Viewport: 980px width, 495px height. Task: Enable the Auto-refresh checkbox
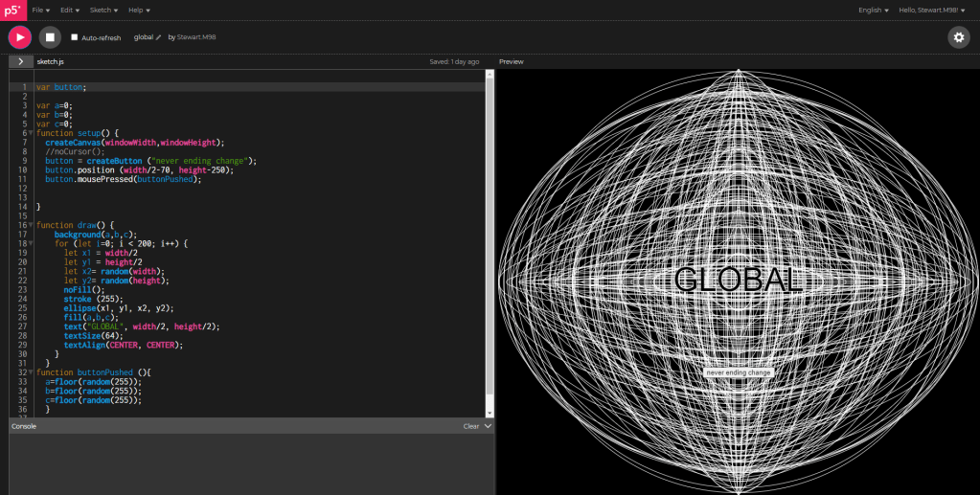coord(75,37)
